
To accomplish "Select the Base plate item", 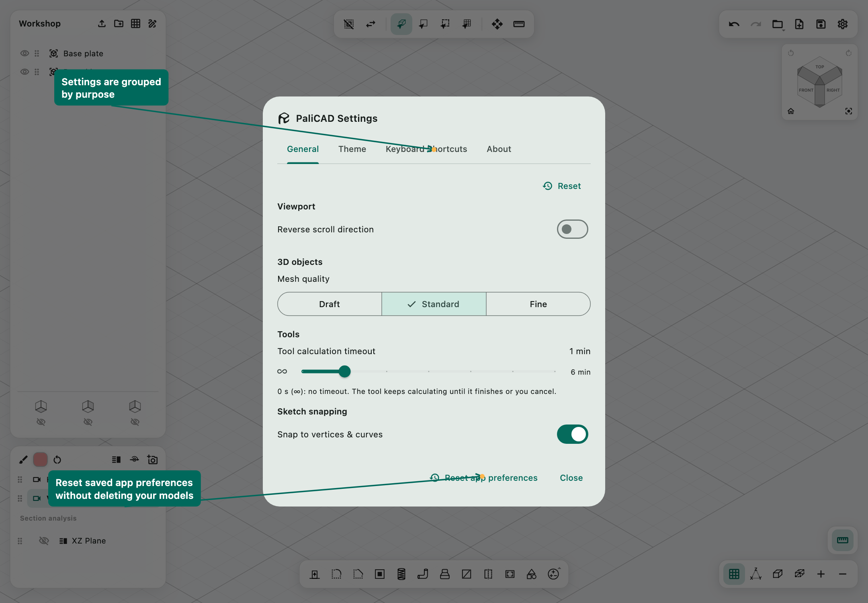I will pos(83,53).
